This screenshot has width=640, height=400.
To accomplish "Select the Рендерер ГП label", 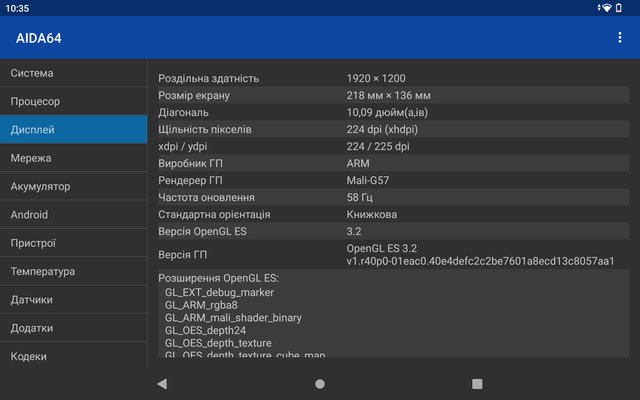I will tap(190, 180).
